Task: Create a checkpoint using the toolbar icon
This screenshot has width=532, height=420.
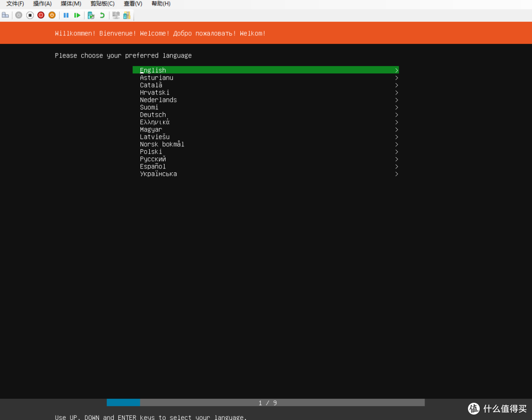Action: (91, 15)
